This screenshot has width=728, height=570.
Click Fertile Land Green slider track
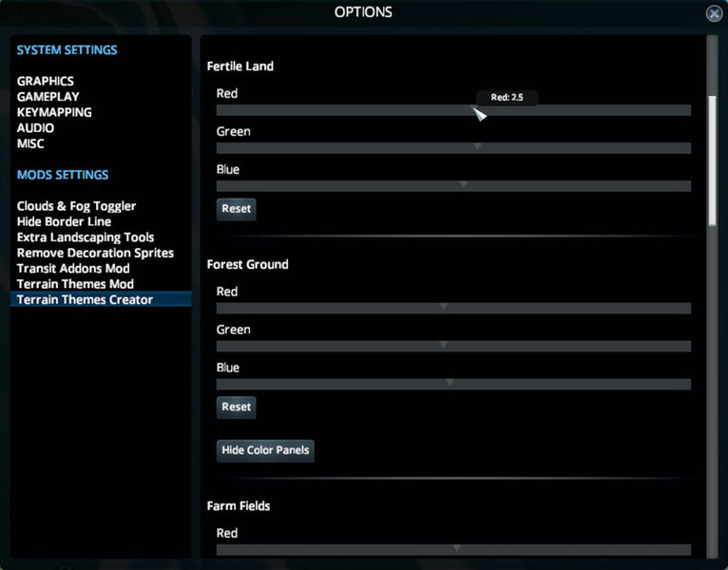(x=453, y=148)
